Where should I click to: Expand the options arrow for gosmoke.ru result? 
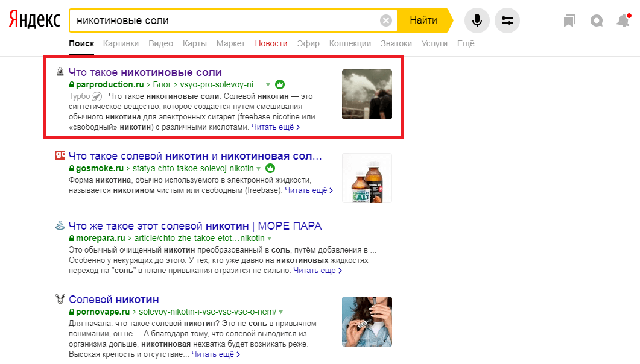(x=258, y=168)
